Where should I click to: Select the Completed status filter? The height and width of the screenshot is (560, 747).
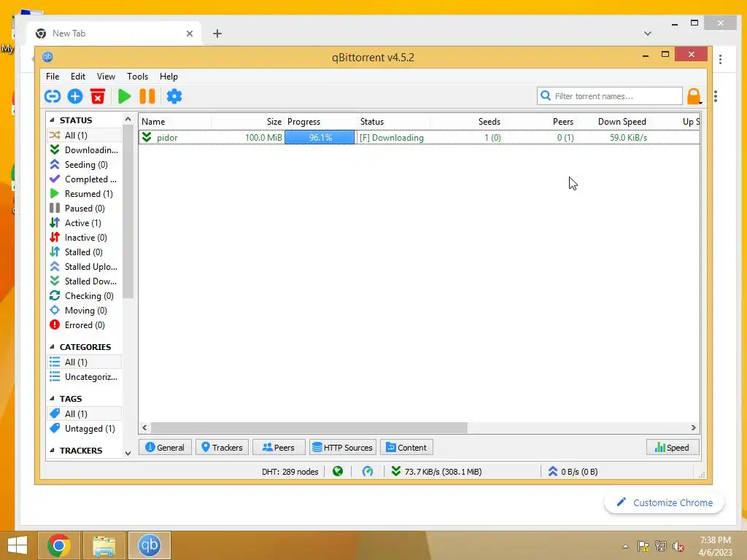(84, 179)
